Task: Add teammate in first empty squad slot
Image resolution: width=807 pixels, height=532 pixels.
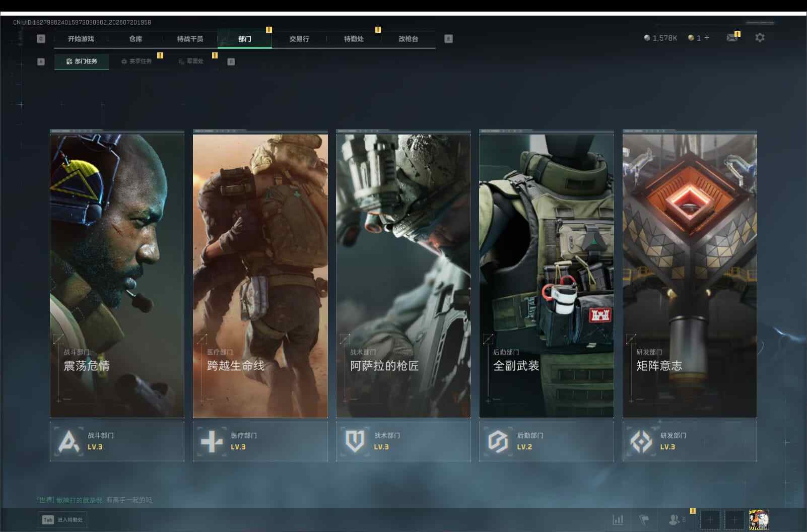Action: 710,519
